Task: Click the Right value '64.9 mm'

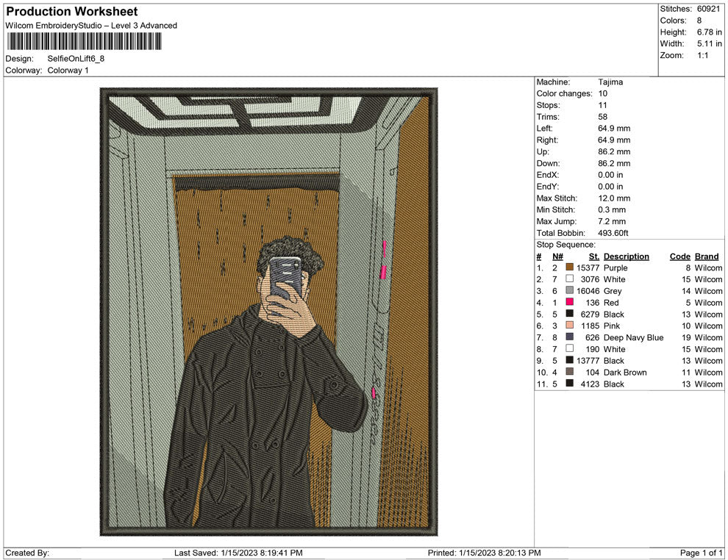Action: 614,140
